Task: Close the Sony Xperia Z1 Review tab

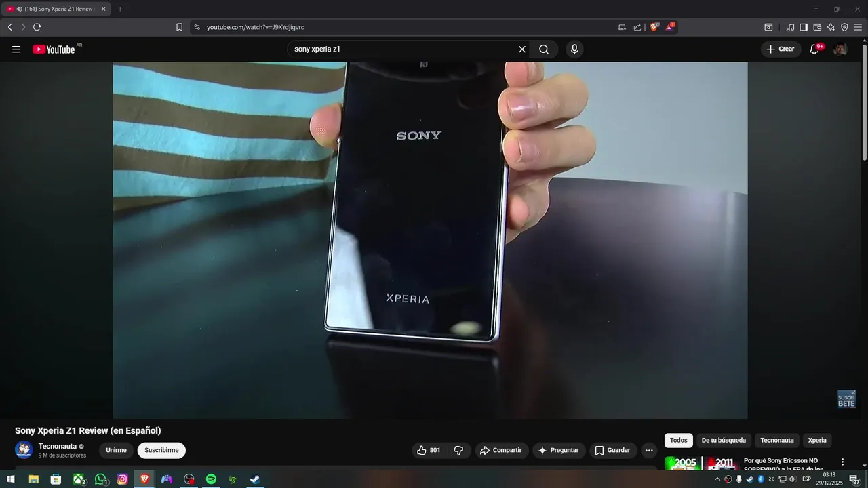Action: pos(103,9)
